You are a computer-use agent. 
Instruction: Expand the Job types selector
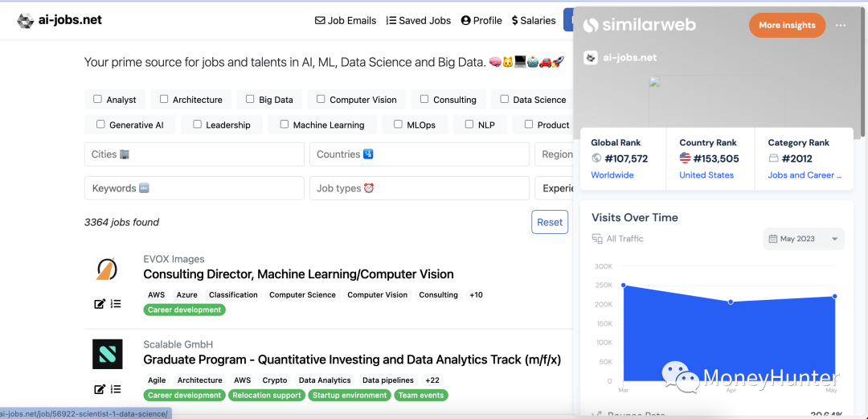point(419,188)
